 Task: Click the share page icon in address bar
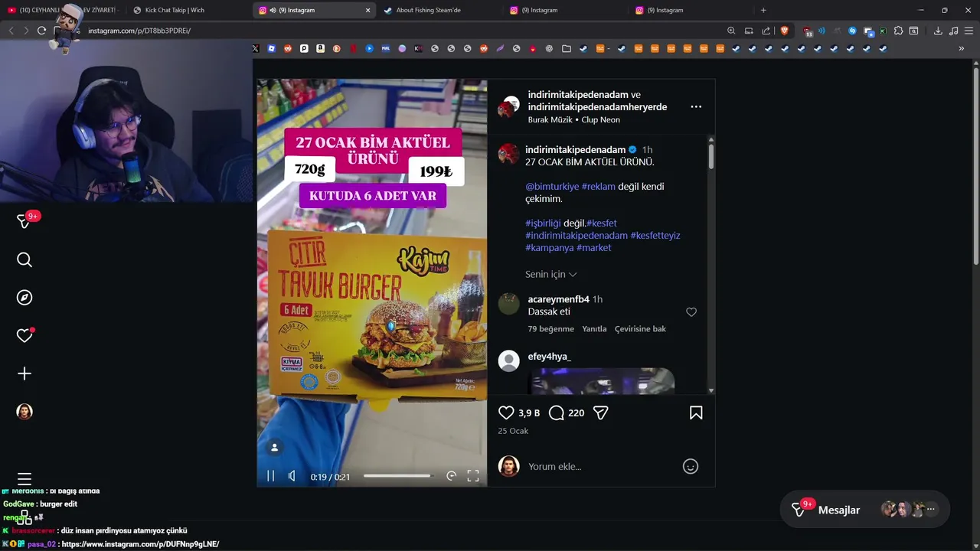766,31
